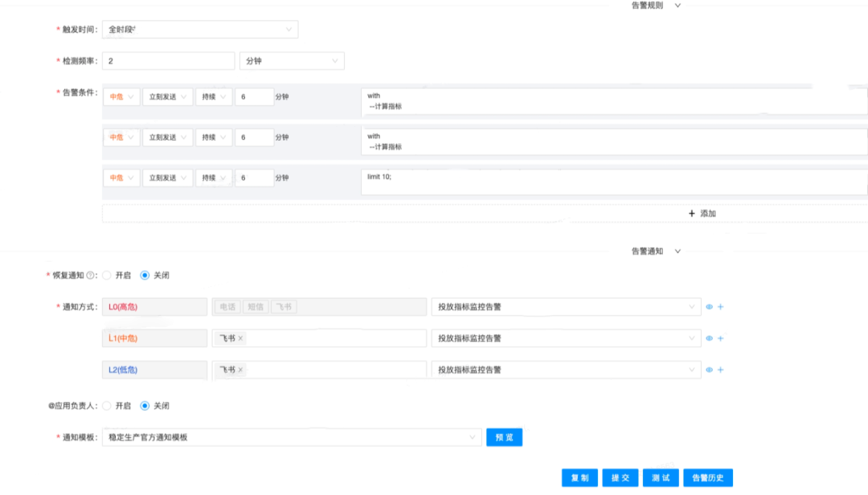Open 立刻发送 dropdown in first condition row
Viewport: 868px width, 495px height.
tap(168, 97)
